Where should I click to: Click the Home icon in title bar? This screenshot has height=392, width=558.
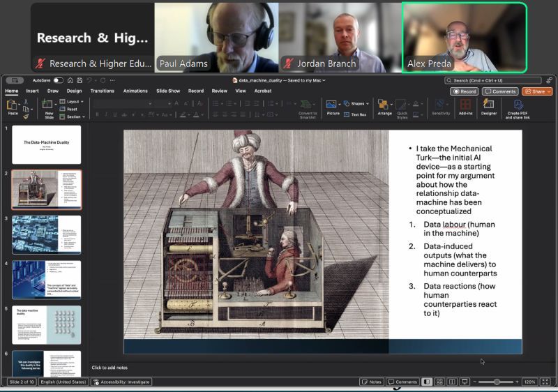click(70, 80)
